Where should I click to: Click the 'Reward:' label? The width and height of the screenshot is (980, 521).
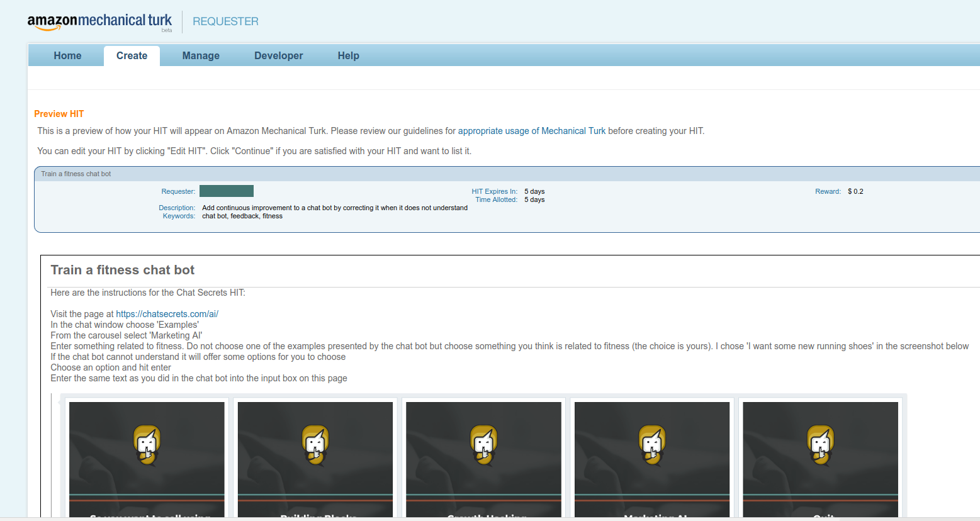[828, 191]
